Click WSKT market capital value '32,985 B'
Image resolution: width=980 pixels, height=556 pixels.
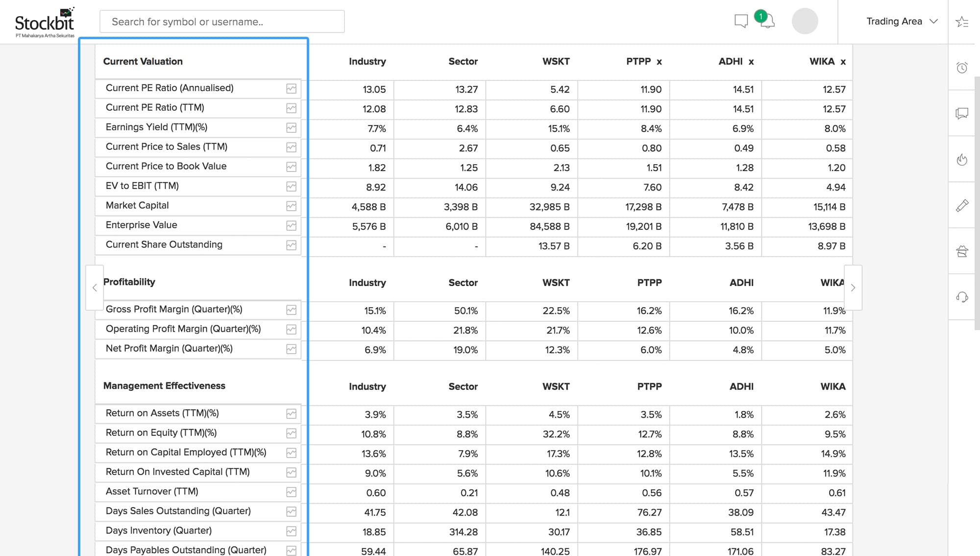(549, 207)
